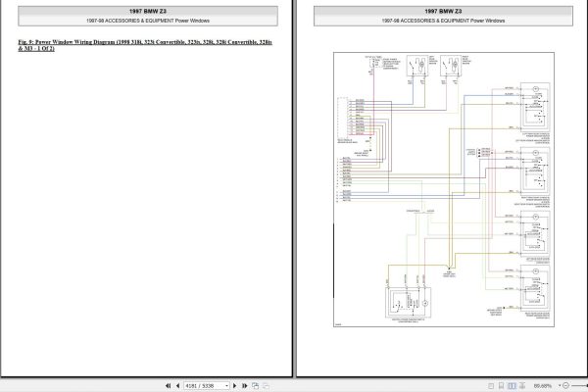Switch to continuous page layout
The height and width of the screenshot is (392, 588).
click(502, 385)
